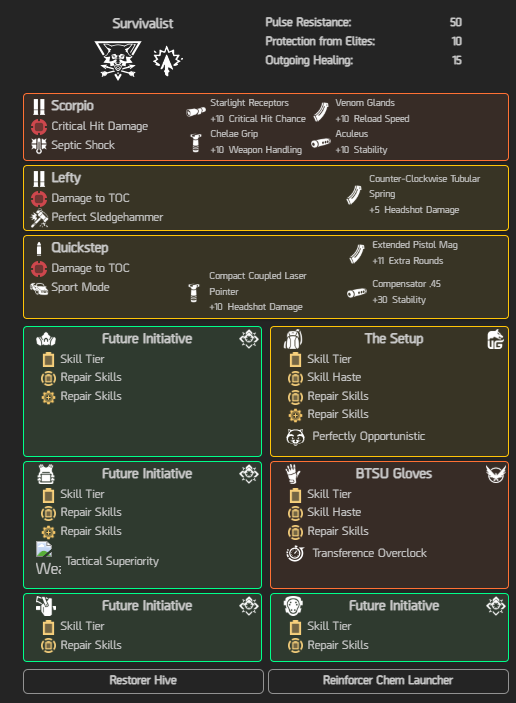Select the Septic Shock talent icon
This screenshot has width=516, height=703.
click(39, 145)
